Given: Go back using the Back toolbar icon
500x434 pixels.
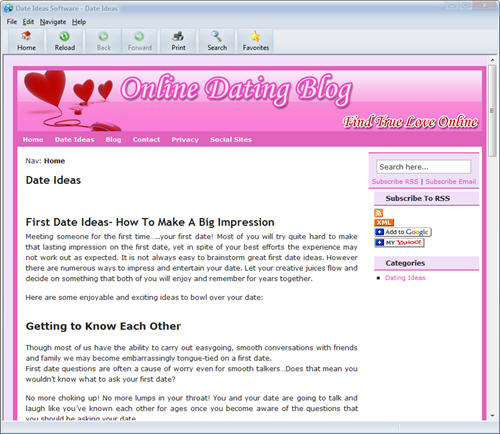Looking at the screenshot, I should click(x=103, y=36).
